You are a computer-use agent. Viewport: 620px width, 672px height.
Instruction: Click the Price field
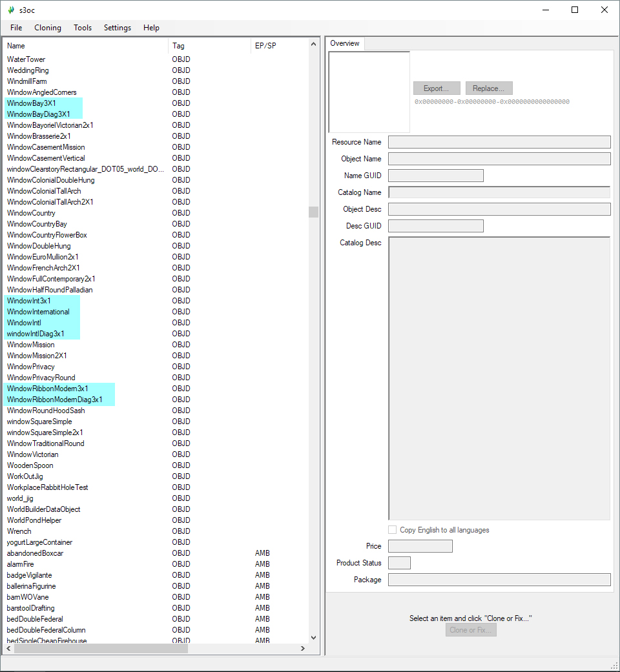[420, 546]
